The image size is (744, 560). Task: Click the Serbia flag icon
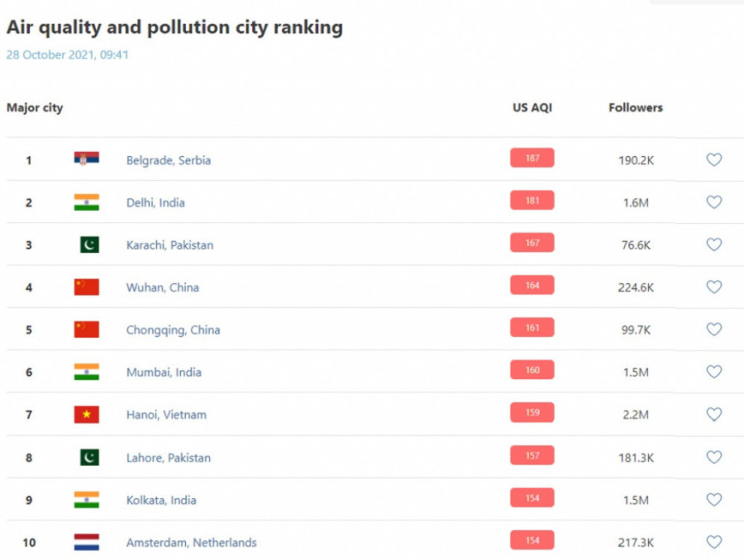(86, 159)
